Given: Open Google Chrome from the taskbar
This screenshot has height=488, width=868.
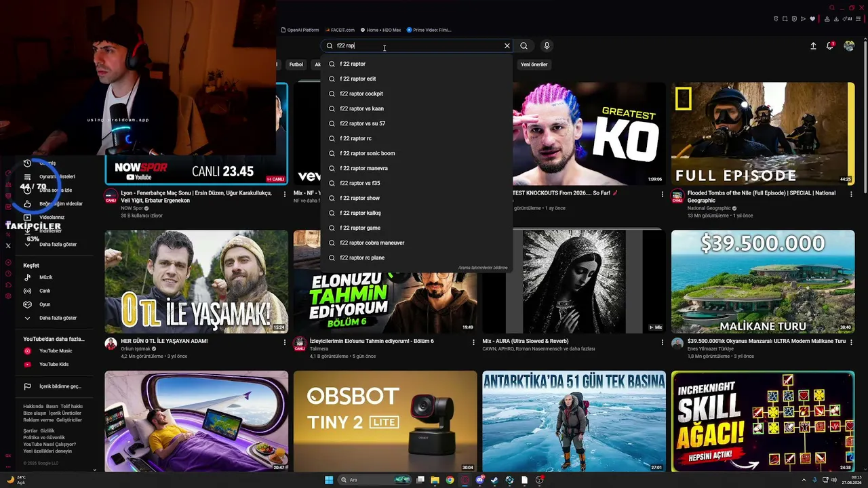Looking at the screenshot, I should [450, 480].
